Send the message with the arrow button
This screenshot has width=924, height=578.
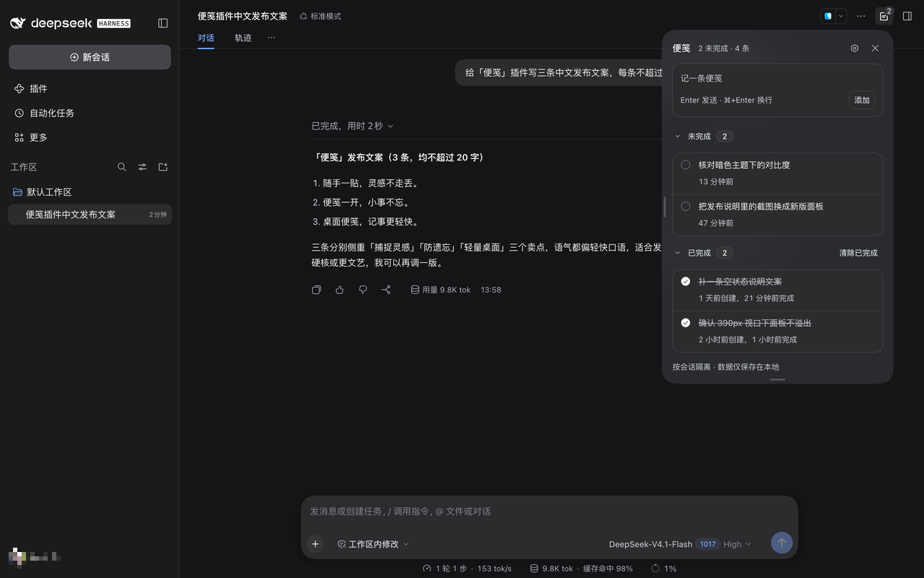(x=781, y=543)
